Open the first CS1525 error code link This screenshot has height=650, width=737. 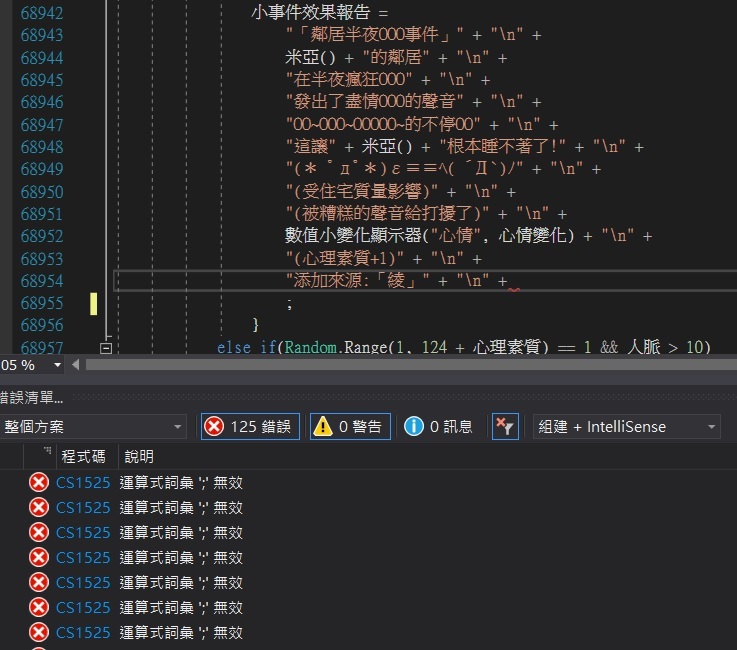pyautogui.click(x=83, y=483)
